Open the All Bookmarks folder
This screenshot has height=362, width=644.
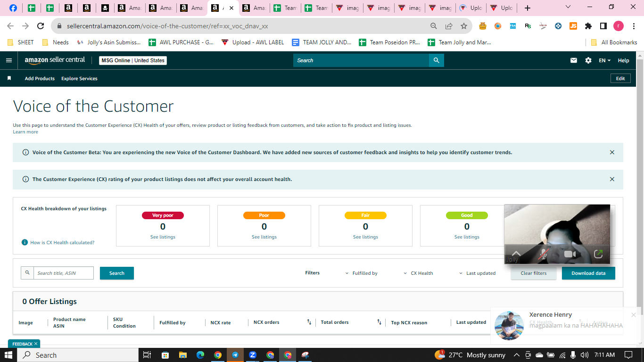coord(614,42)
